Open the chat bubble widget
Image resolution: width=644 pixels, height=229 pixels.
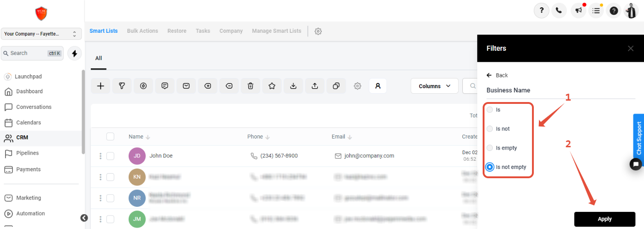(636, 164)
